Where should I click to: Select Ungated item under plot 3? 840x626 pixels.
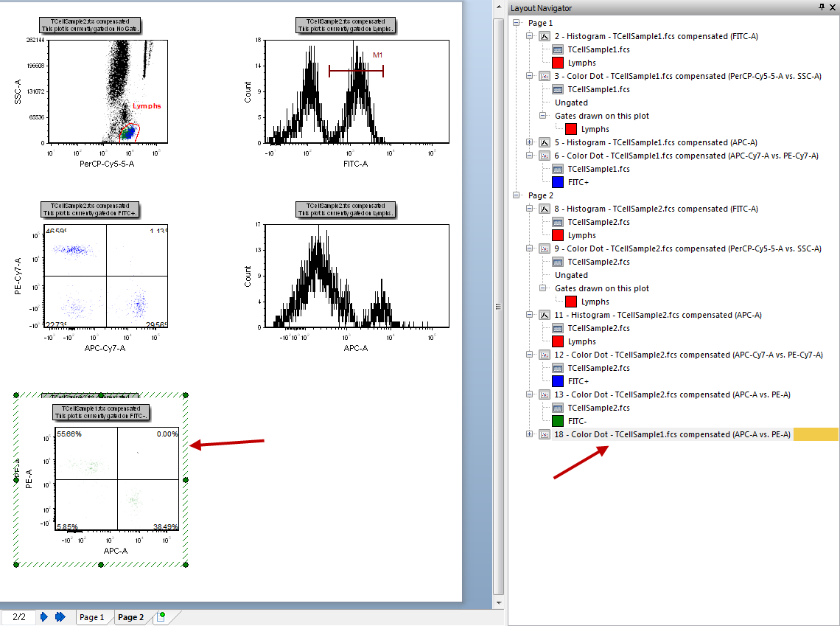tap(571, 102)
